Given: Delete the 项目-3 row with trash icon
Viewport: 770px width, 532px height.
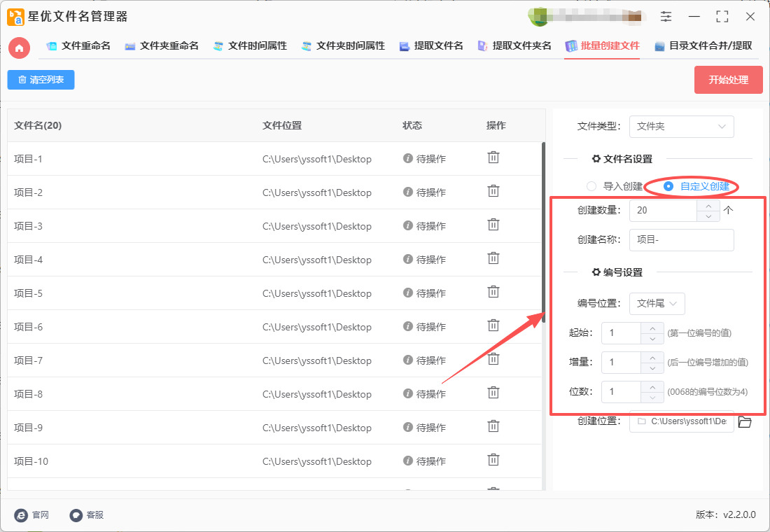Looking at the screenshot, I should point(493,225).
